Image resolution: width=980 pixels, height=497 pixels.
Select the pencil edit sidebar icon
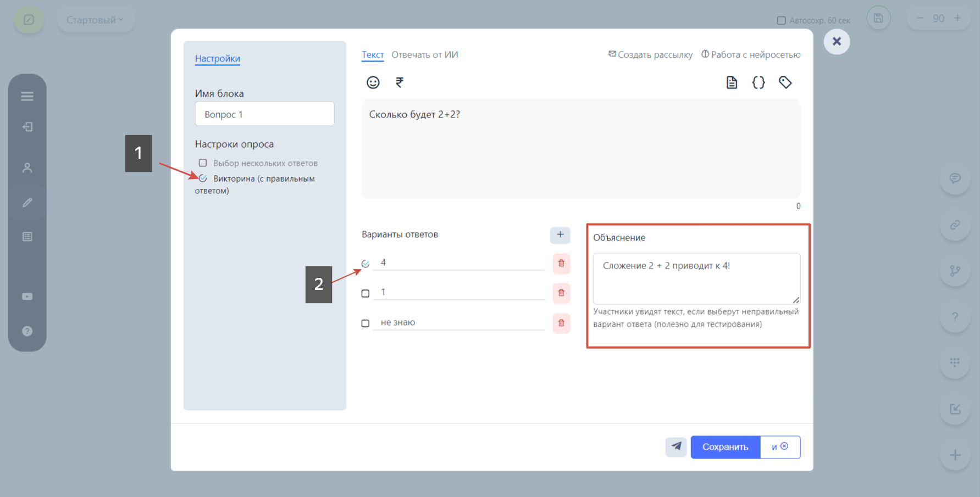point(27,203)
